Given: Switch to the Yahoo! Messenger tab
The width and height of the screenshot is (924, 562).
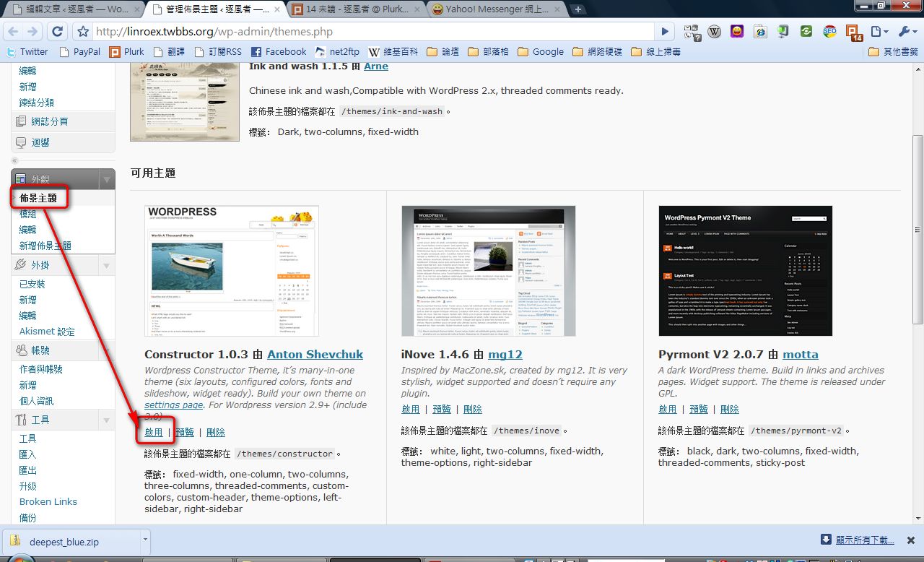Looking at the screenshot, I should tap(494, 9).
